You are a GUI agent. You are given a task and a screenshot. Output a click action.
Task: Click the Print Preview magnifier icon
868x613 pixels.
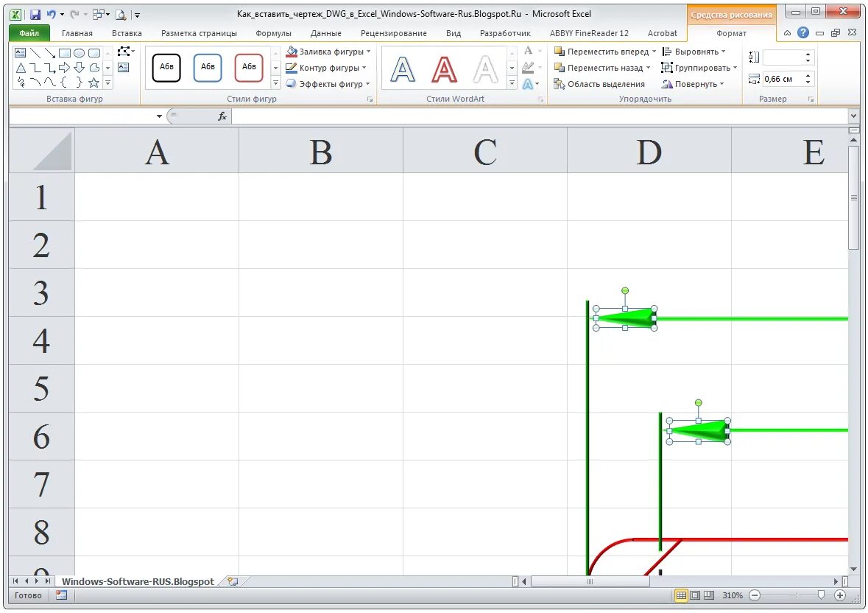(121, 15)
